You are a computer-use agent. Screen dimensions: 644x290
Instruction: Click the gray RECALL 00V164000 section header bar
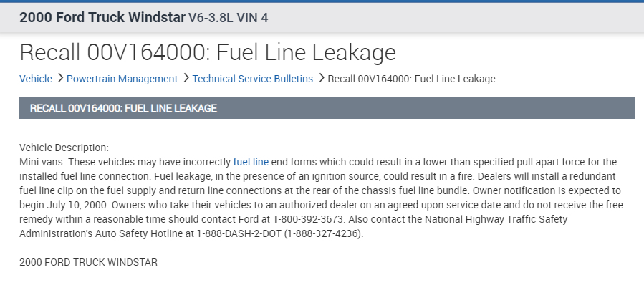click(x=327, y=108)
